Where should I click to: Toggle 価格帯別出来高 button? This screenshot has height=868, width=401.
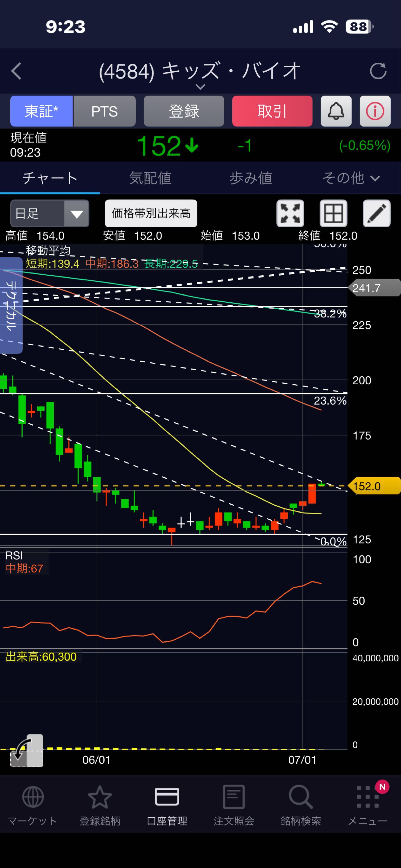coord(151,214)
